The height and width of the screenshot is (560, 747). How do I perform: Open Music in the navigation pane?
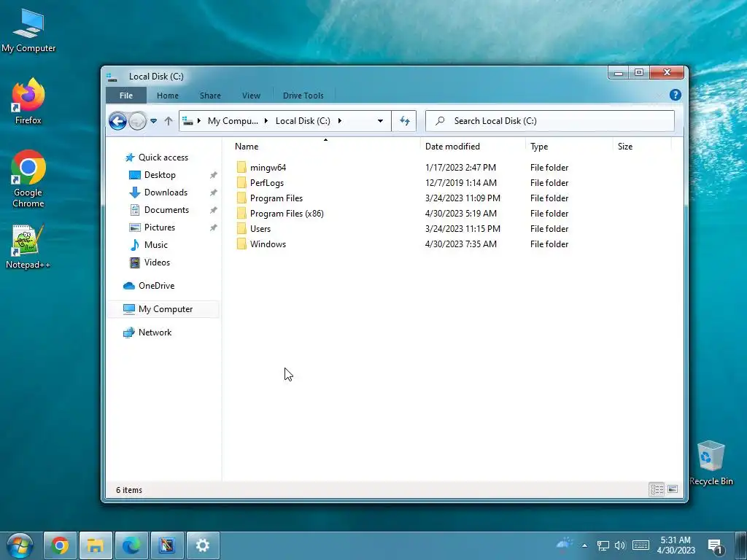click(x=156, y=245)
